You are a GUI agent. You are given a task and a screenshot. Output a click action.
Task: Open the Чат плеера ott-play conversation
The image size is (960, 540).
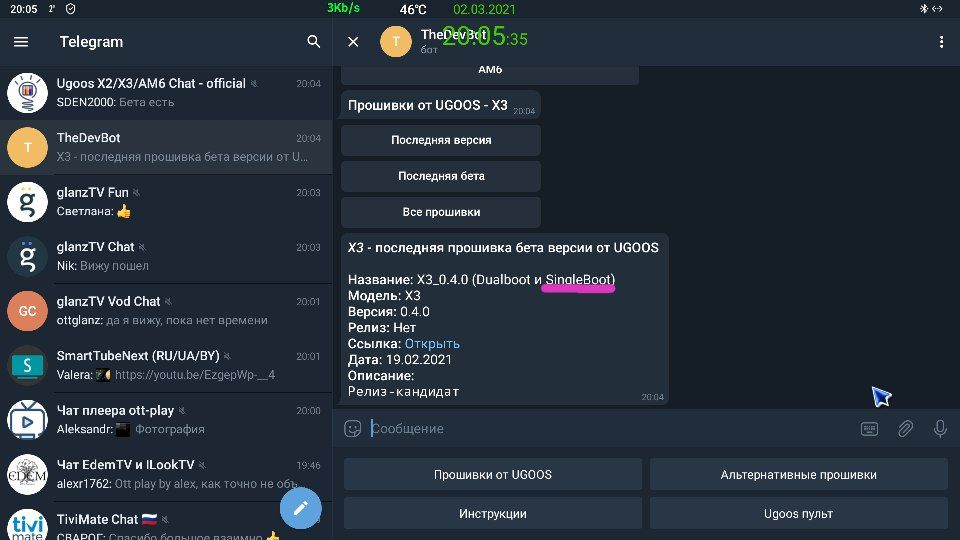pos(166,419)
